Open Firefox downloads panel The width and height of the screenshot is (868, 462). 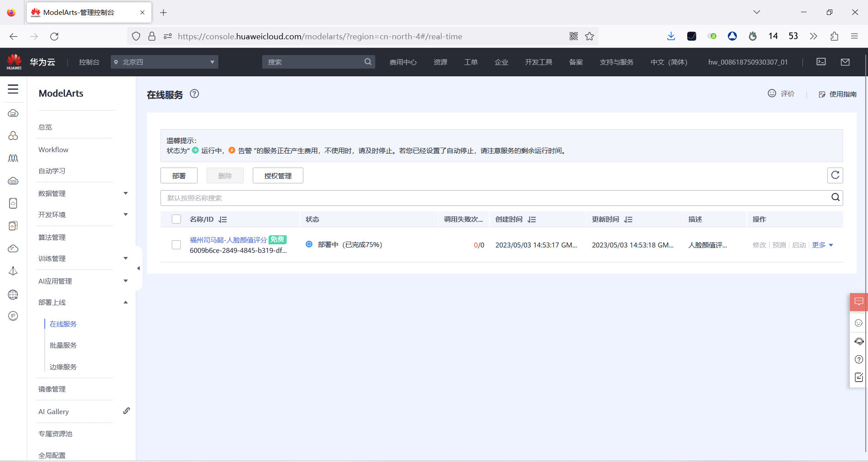pos(671,36)
